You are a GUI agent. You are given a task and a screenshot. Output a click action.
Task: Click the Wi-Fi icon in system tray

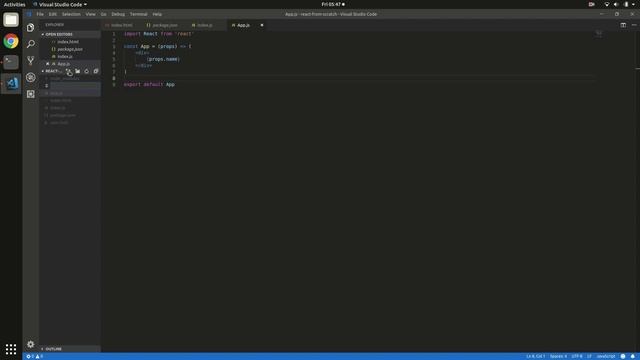[607, 4]
